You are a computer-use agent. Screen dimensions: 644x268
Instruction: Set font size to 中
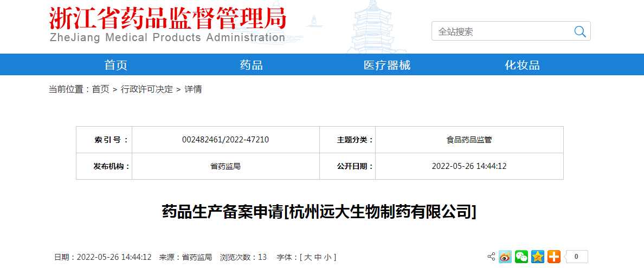pyautogui.click(x=318, y=257)
